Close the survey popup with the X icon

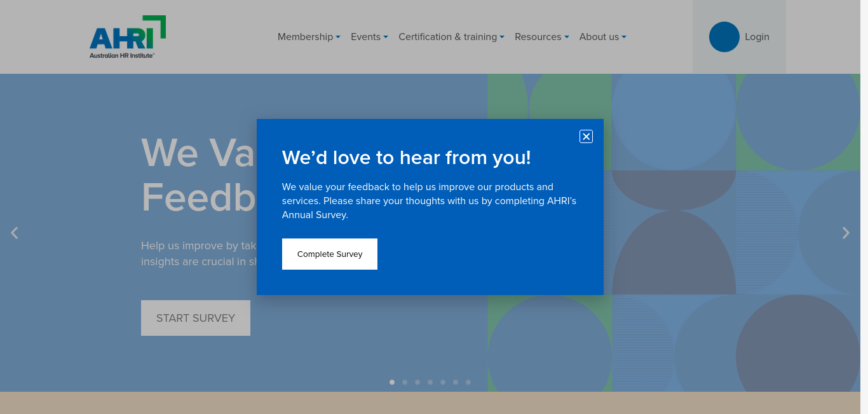586,136
